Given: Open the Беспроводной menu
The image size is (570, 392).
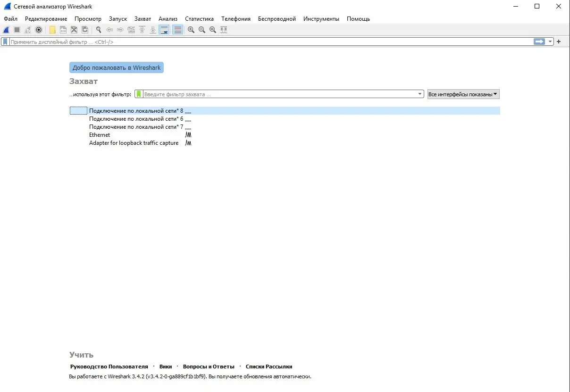Looking at the screenshot, I should click(x=277, y=19).
